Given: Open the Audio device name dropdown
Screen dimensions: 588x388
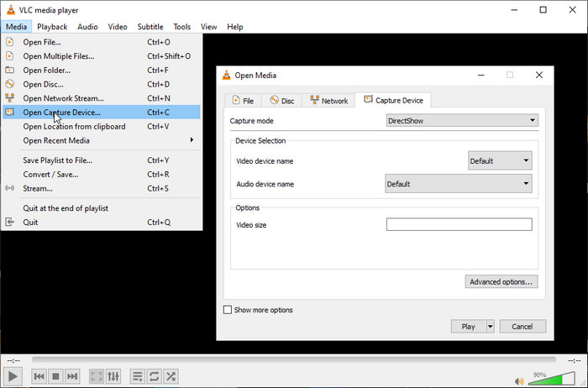Looking at the screenshot, I should 459,183.
